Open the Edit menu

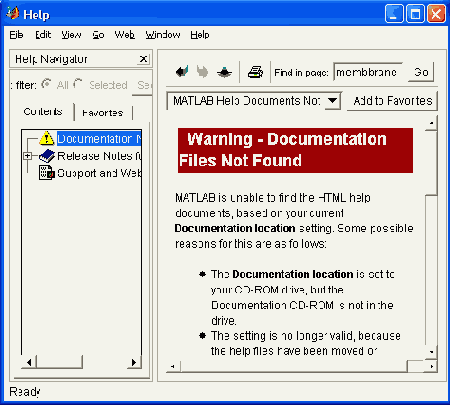(x=43, y=35)
